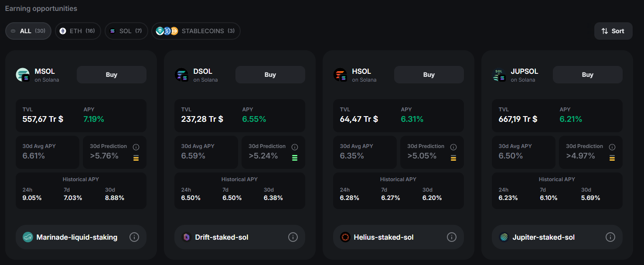
Task: Open the Sort options
Action: coord(613,31)
